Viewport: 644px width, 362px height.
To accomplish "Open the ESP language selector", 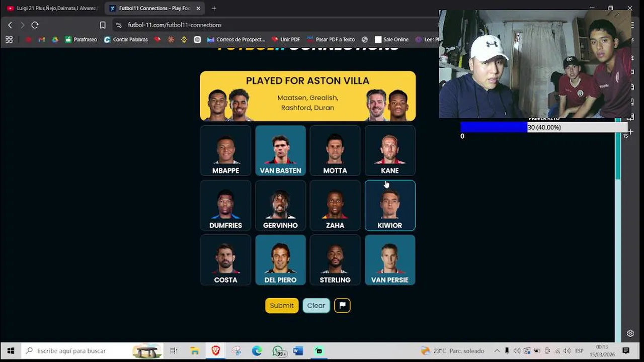I will coord(579,351).
